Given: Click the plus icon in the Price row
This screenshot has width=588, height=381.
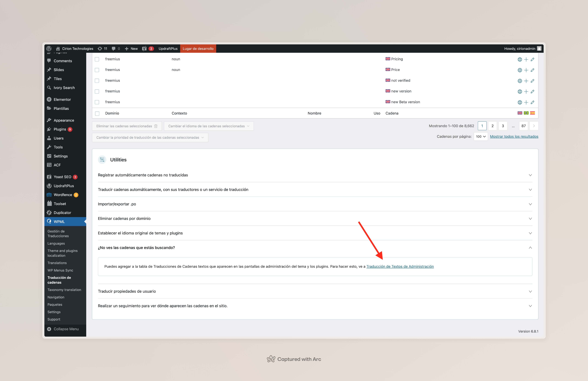Looking at the screenshot, I should [x=526, y=70].
